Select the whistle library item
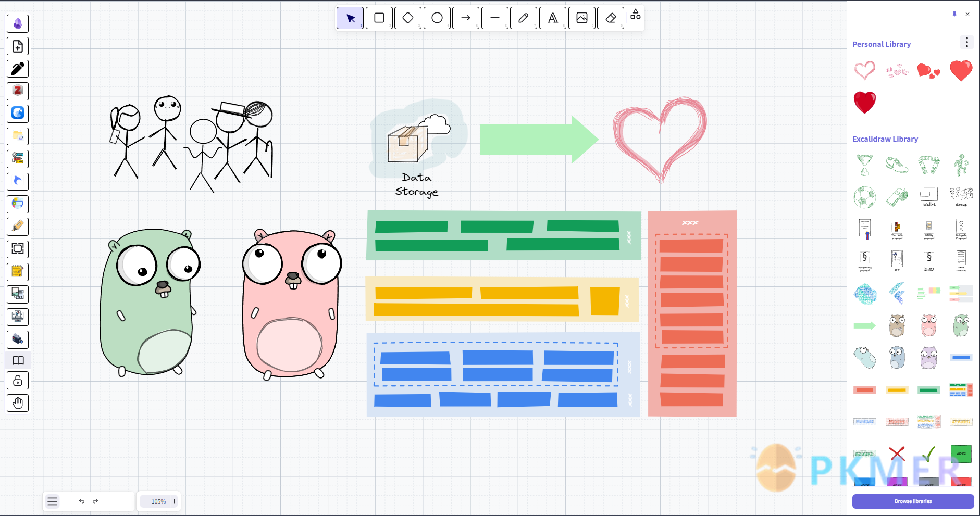 point(897,197)
